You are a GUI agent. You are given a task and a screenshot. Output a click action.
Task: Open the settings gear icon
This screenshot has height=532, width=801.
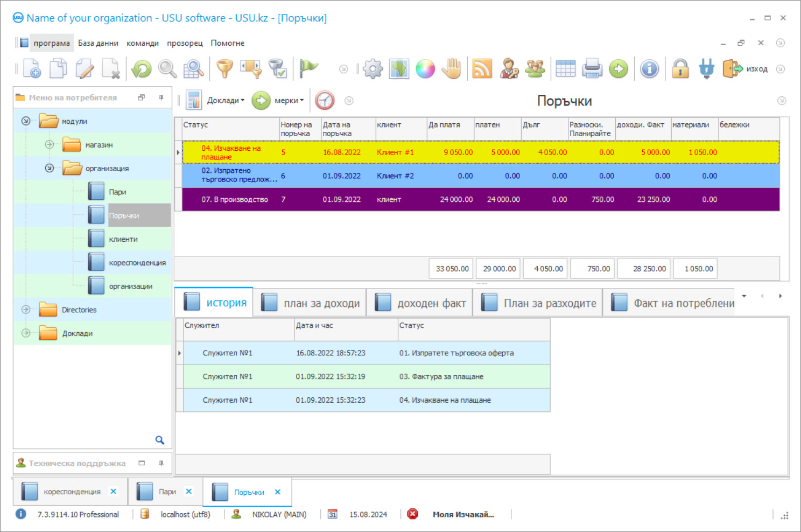(373, 69)
